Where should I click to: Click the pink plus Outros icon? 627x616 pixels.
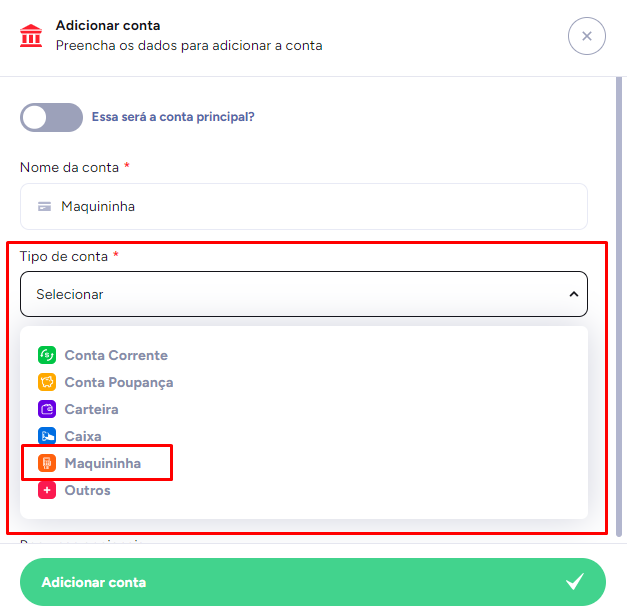[x=46, y=490]
